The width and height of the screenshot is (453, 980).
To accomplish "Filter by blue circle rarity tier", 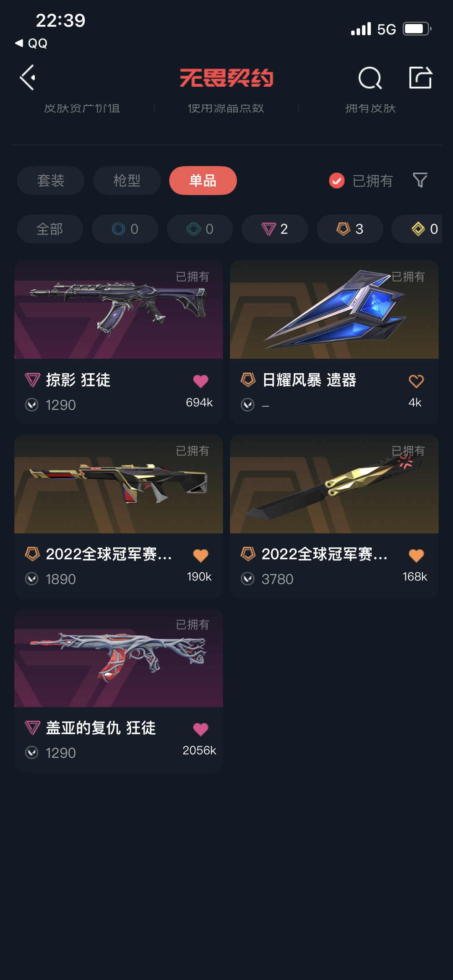I will pyautogui.click(x=125, y=229).
